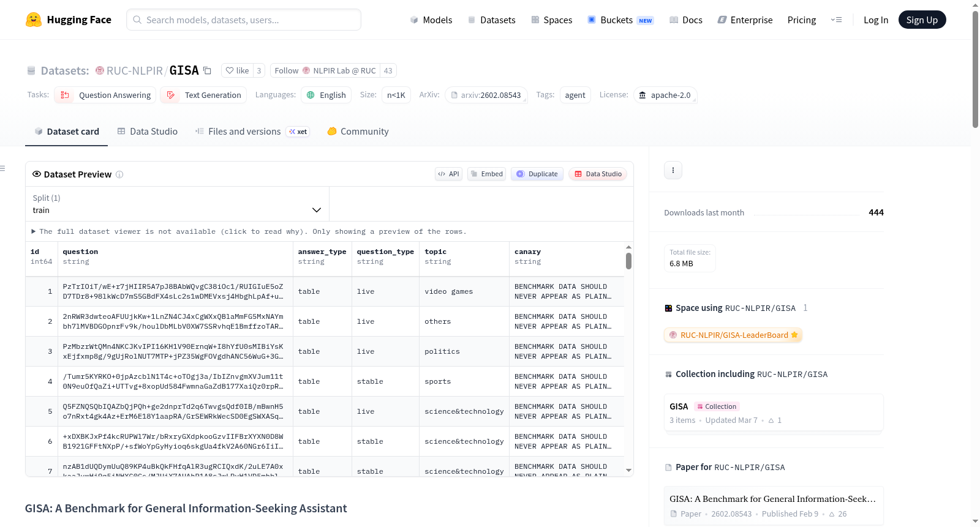Open Docs in the top navigation
The height and width of the screenshot is (527, 980).
point(686,20)
